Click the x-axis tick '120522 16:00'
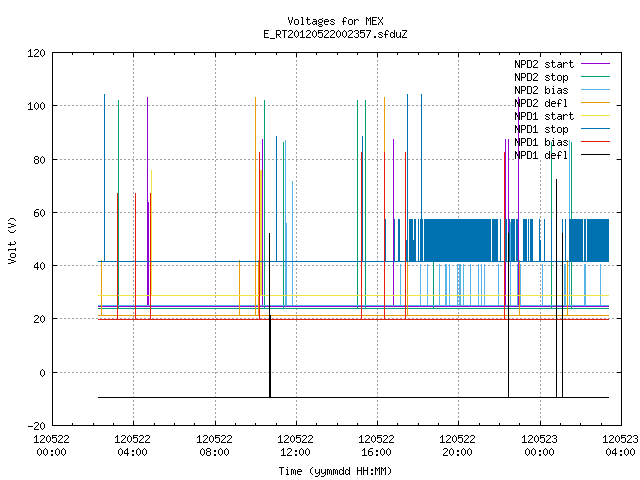 pos(376,446)
